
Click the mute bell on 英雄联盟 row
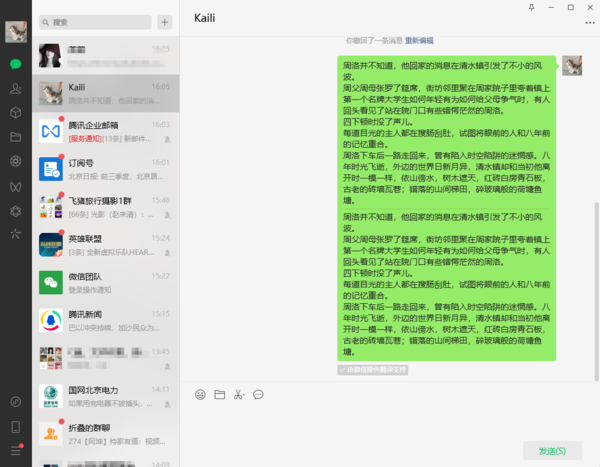[x=168, y=253]
